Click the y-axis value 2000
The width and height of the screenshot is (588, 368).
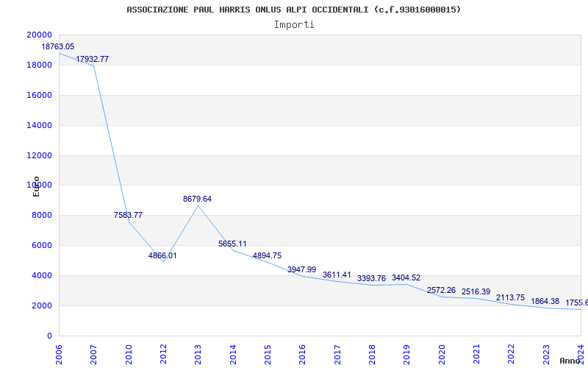click(x=42, y=305)
